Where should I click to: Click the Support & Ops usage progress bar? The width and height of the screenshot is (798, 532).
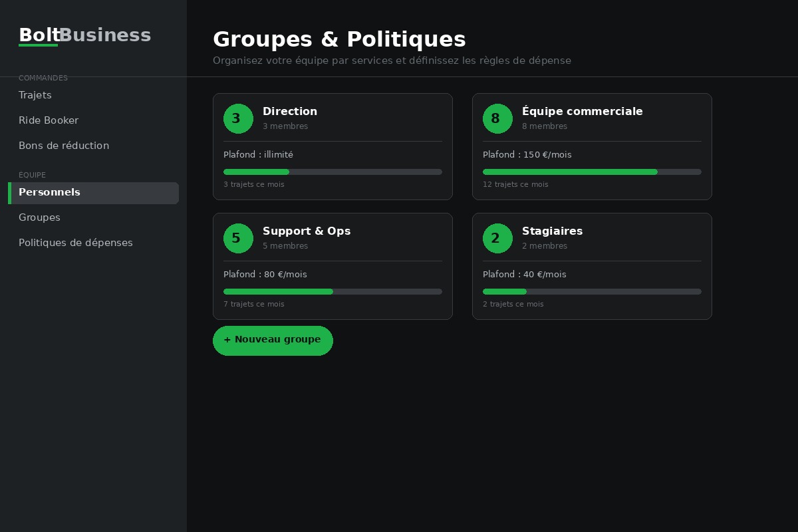(x=332, y=291)
